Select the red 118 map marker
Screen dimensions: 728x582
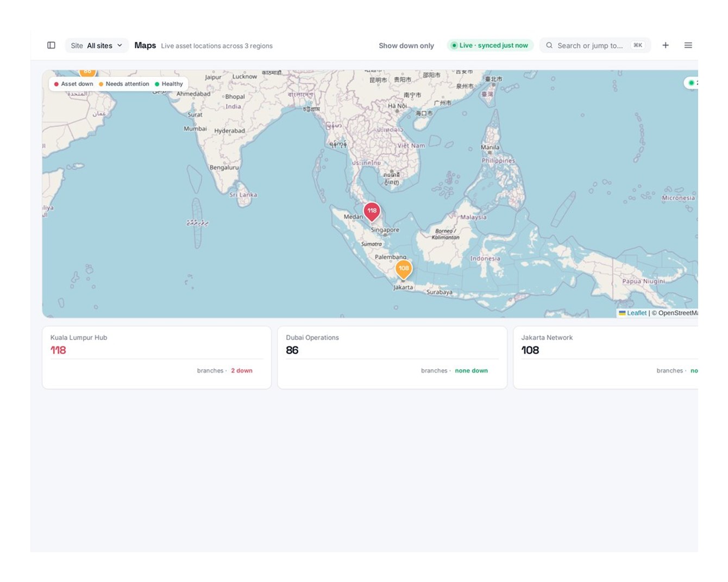coord(372,212)
